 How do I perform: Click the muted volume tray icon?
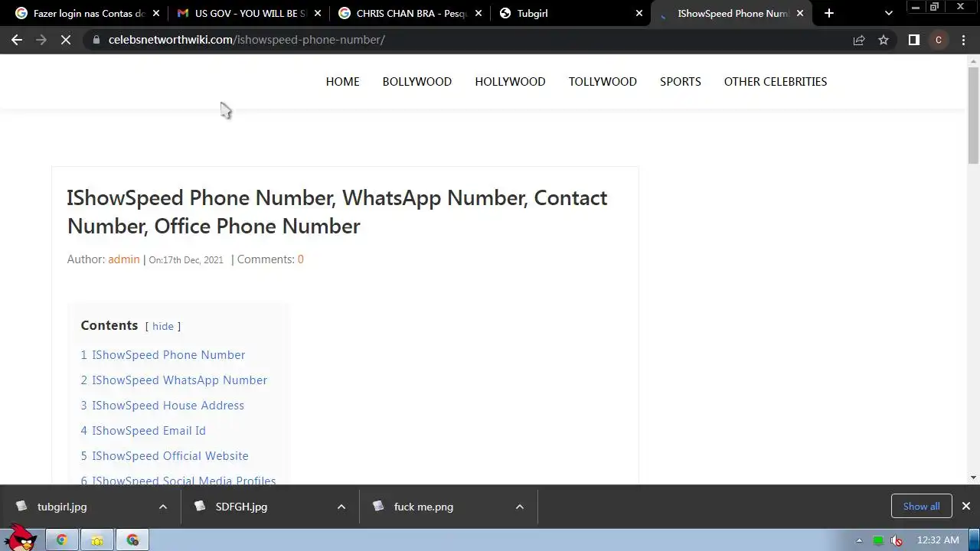click(x=897, y=540)
